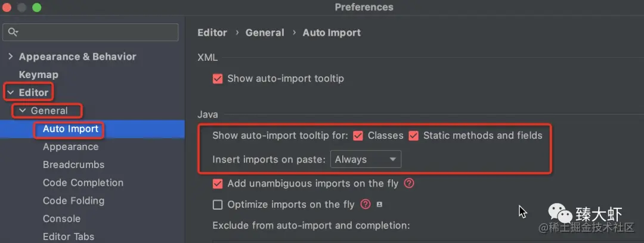Toggle XML Show auto-import tooltip checkbox
Screen dimensions: 644x243
pyautogui.click(x=218, y=79)
